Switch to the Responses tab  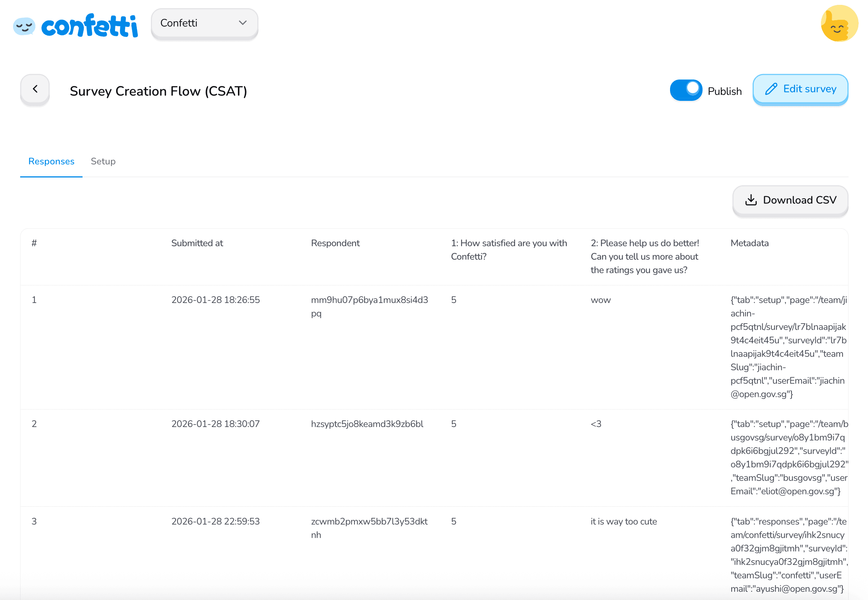coord(52,161)
